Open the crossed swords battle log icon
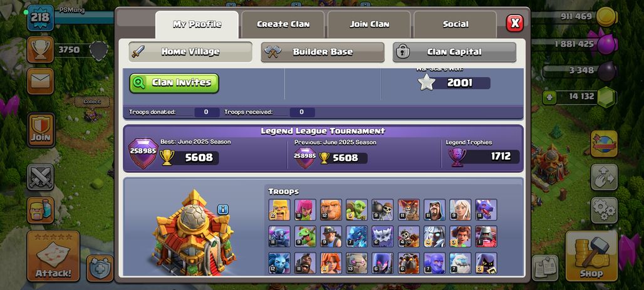Viewport: 644px width, 290px height. coord(41,177)
